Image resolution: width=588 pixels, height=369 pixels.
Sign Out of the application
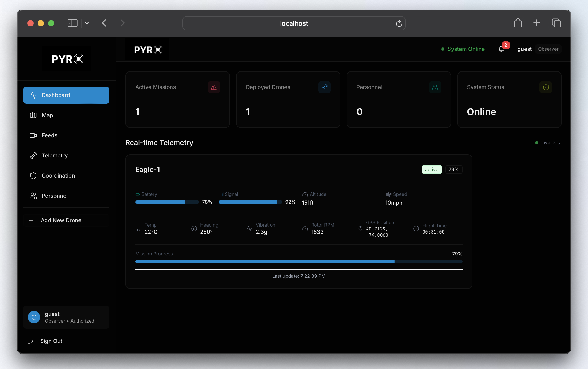[51, 341]
